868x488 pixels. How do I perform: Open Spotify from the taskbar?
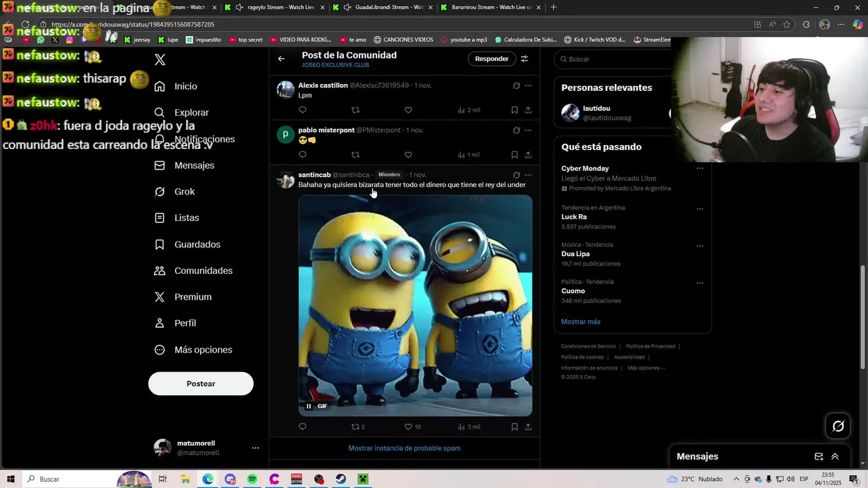click(x=252, y=479)
